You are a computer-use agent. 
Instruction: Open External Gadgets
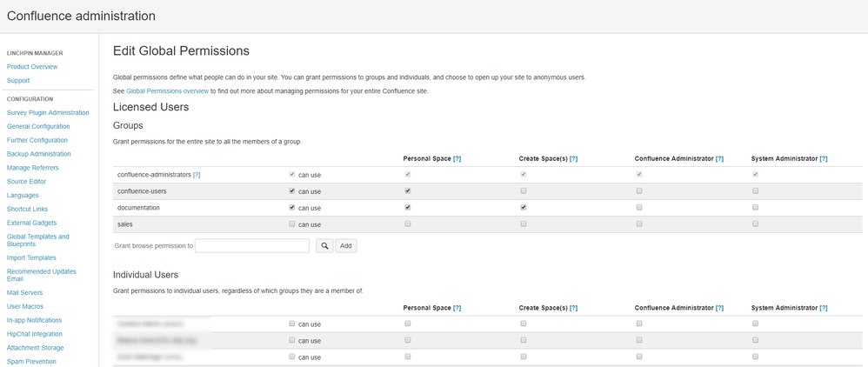(31, 224)
